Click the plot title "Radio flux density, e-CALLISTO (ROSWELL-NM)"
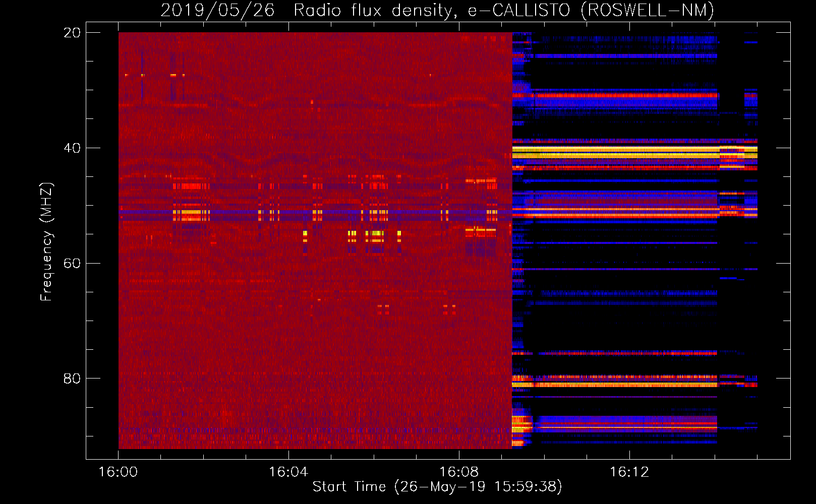 click(504, 10)
